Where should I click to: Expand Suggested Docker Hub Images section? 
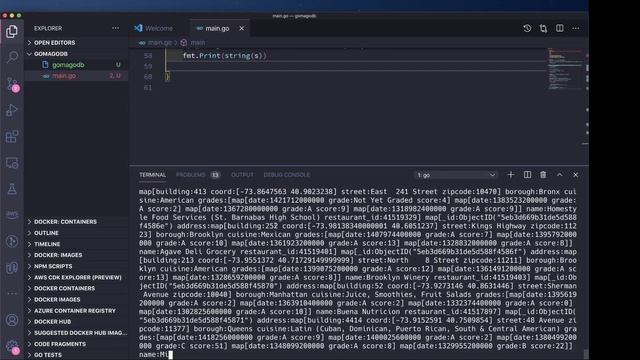coord(76,333)
